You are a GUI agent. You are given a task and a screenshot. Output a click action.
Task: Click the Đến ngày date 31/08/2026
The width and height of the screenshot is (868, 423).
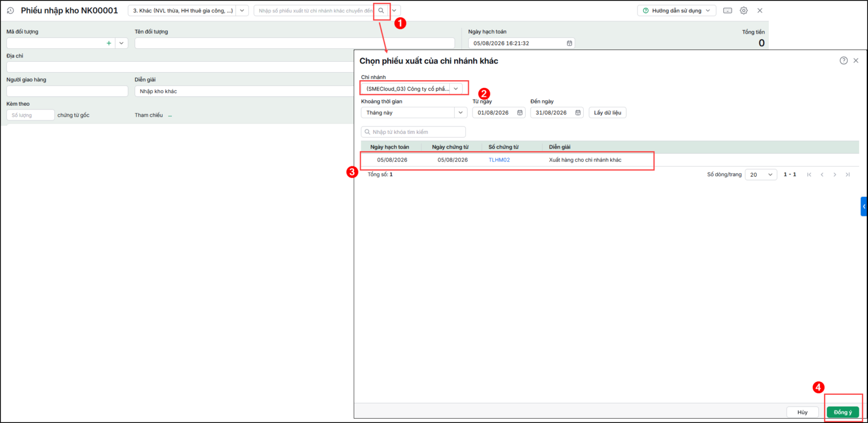click(x=551, y=113)
